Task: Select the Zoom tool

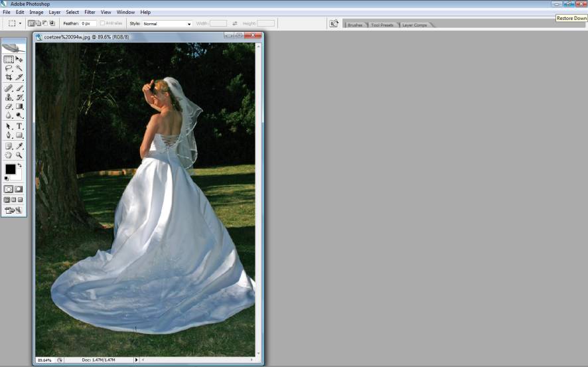Action: [19, 155]
